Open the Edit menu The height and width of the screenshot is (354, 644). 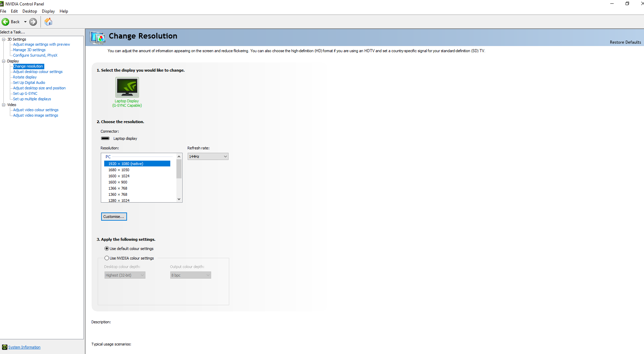[14, 11]
